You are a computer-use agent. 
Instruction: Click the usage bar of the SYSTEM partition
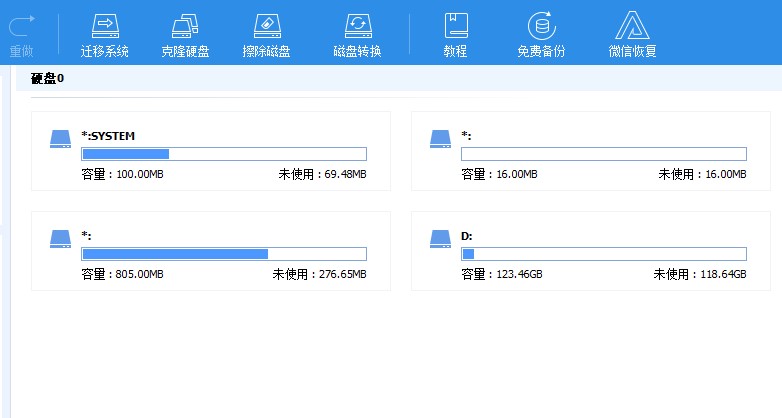pyautogui.click(x=223, y=154)
